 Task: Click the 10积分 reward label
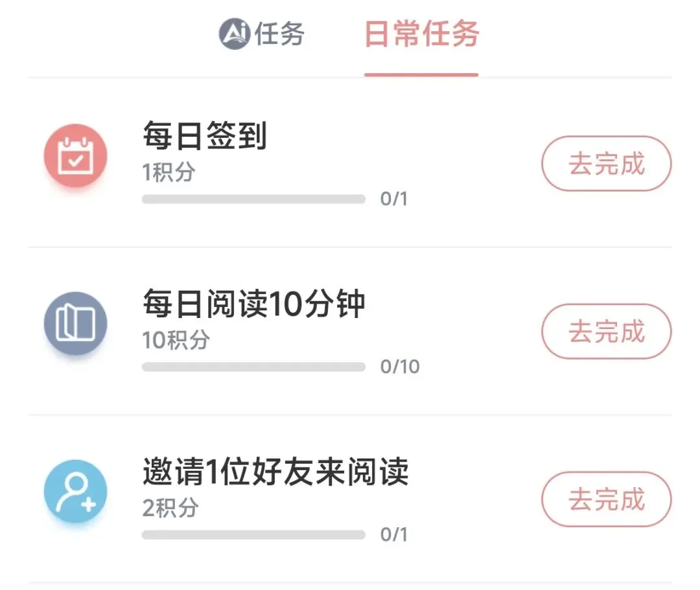176,340
